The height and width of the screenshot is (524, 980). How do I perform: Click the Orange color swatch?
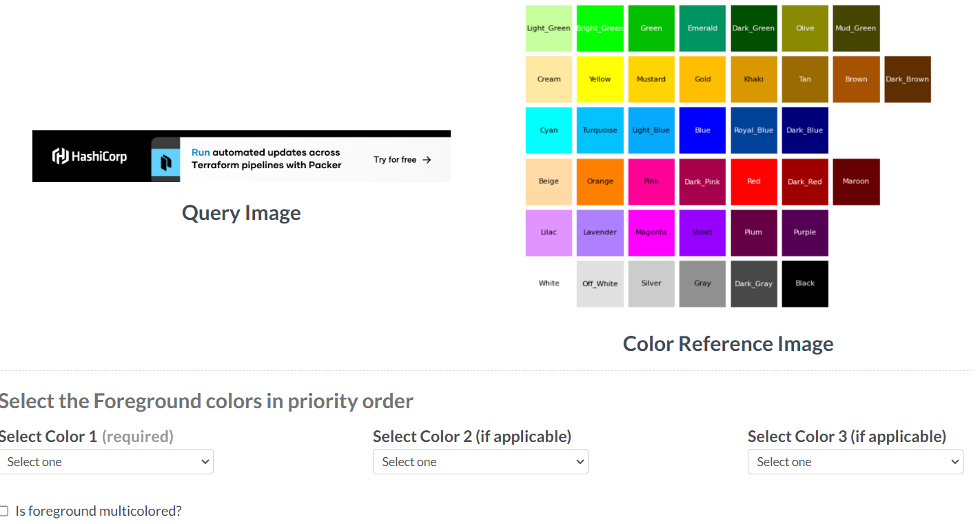pos(600,181)
